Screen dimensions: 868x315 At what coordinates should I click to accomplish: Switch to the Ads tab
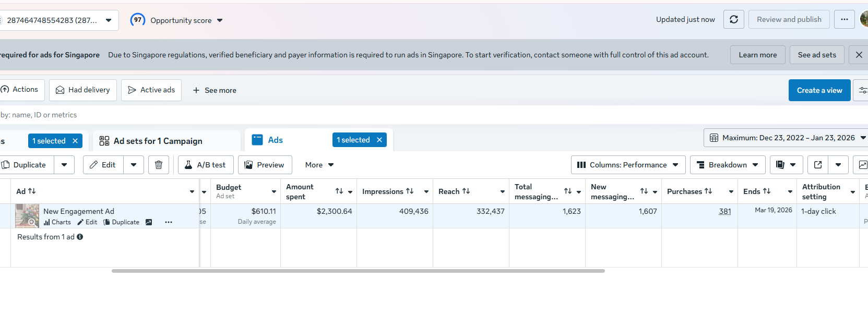click(x=275, y=140)
